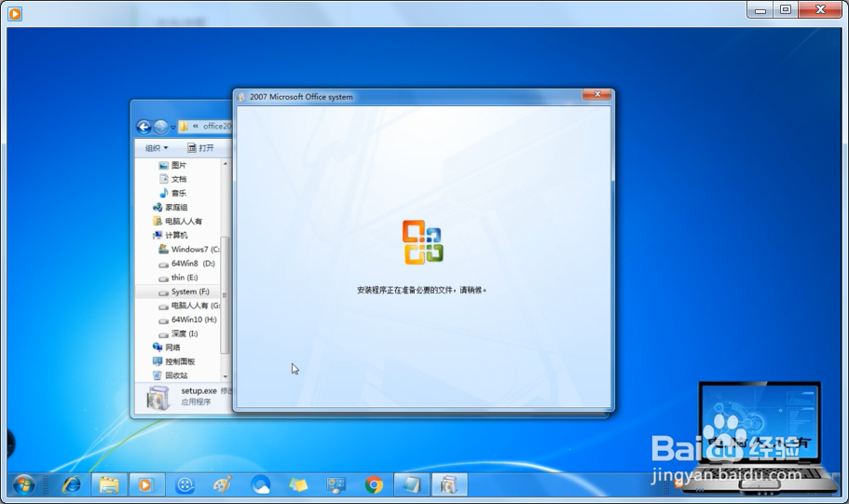Image resolution: width=849 pixels, height=504 pixels.
Task: Click the Microsoft Office logo
Action: (423, 242)
